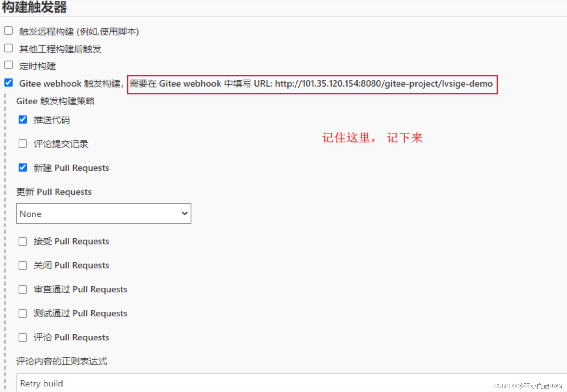567x392 pixels.
Task: Tick 评论 Pull Requests checkbox
Action: pos(23,337)
